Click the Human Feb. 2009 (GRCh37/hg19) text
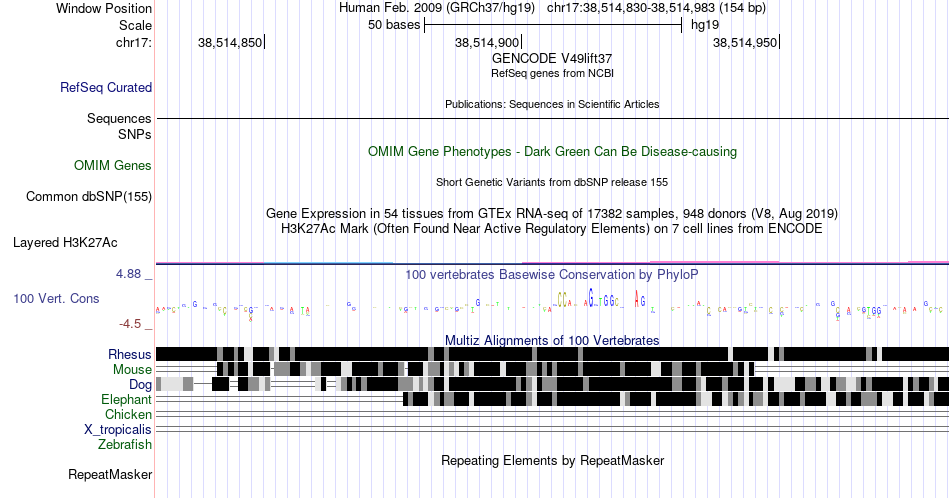 tap(437, 8)
